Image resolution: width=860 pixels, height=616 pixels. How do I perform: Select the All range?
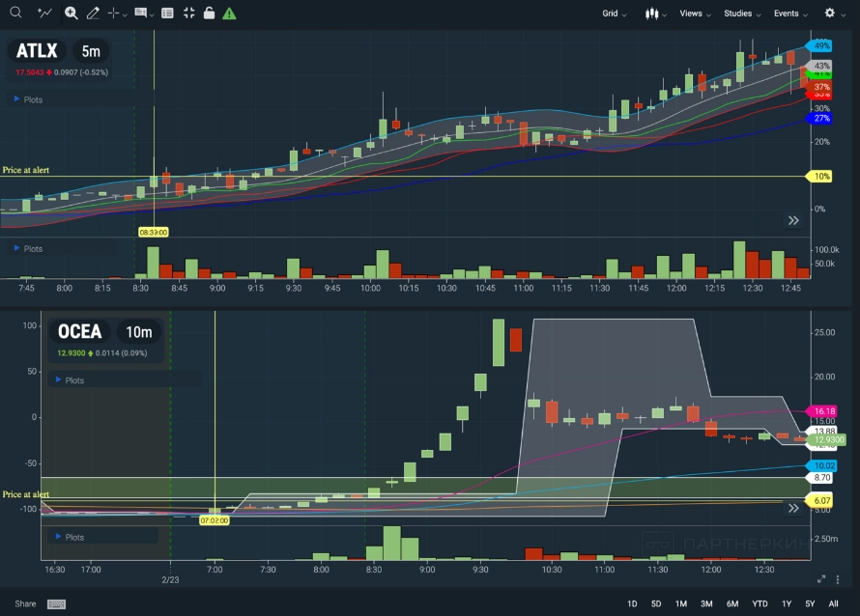pyautogui.click(x=833, y=603)
